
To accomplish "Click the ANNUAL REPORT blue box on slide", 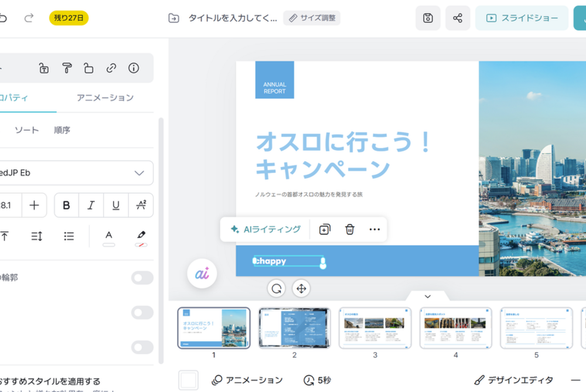I will (x=275, y=80).
